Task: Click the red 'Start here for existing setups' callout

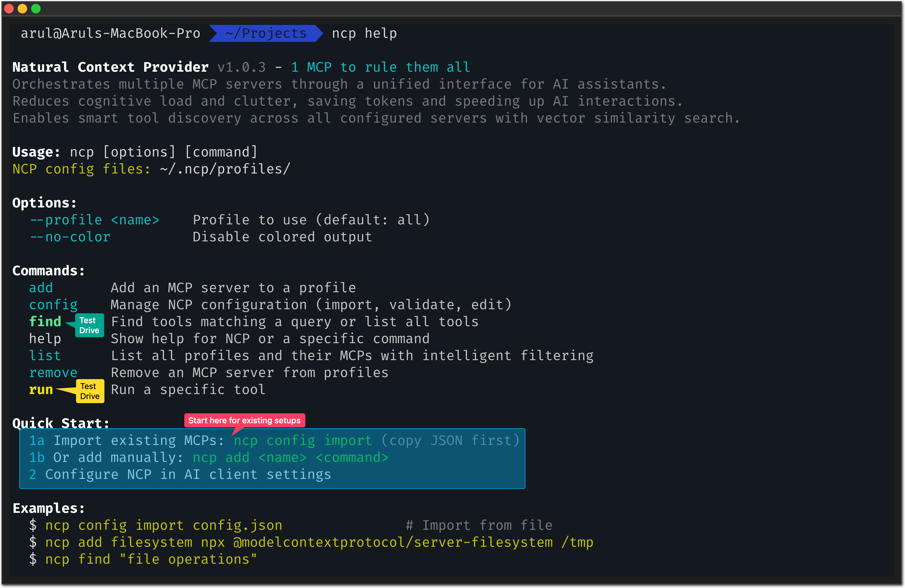Action: tap(245, 420)
